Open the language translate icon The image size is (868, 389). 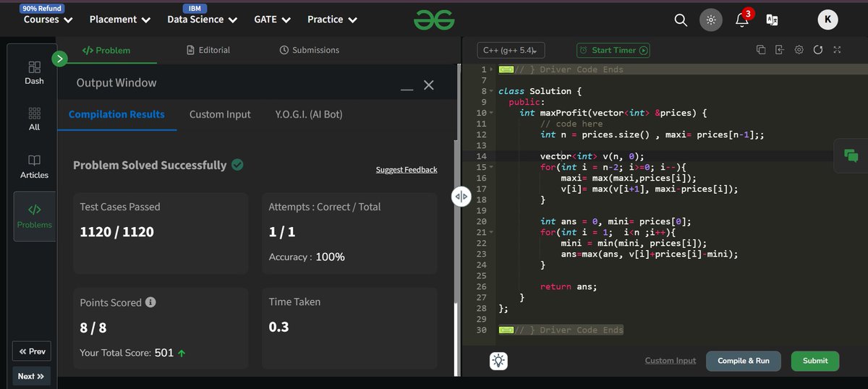click(772, 20)
